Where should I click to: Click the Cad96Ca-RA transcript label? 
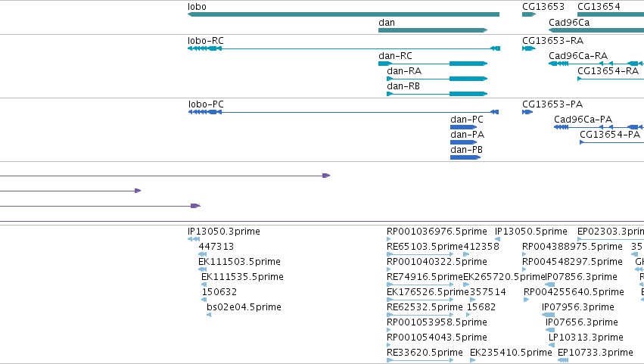[x=578, y=56]
